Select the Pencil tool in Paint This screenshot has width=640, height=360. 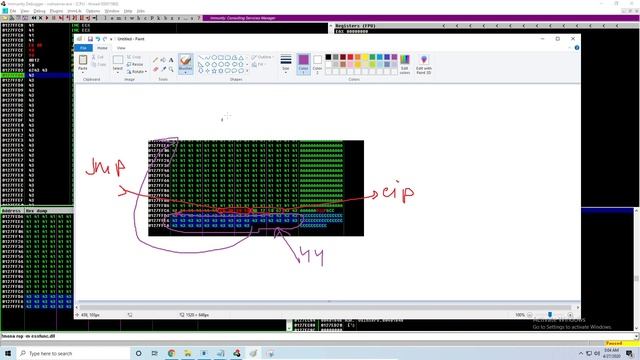point(155,60)
